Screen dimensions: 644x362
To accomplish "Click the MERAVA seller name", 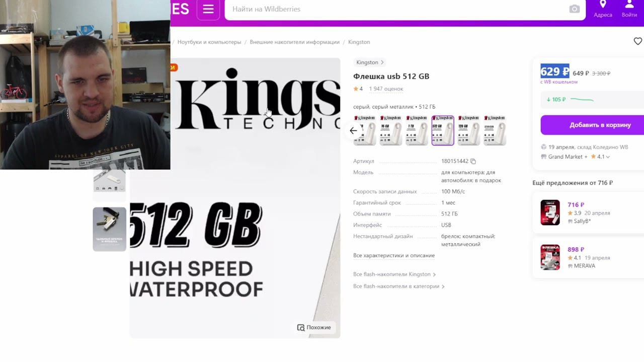I will pos(584,266).
